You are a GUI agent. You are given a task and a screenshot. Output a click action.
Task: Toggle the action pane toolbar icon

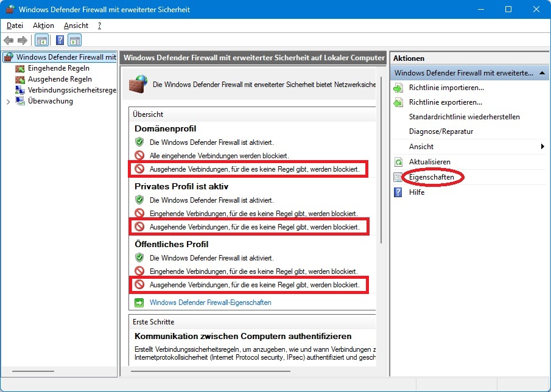click(75, 40)
